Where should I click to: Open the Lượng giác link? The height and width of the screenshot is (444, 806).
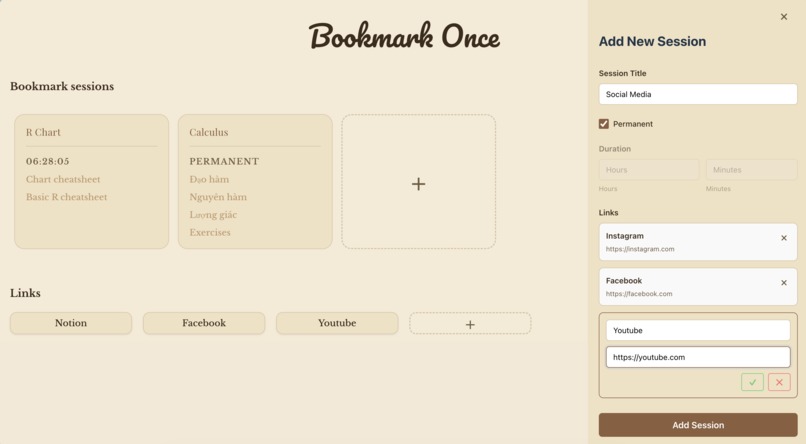coord(213,215)
